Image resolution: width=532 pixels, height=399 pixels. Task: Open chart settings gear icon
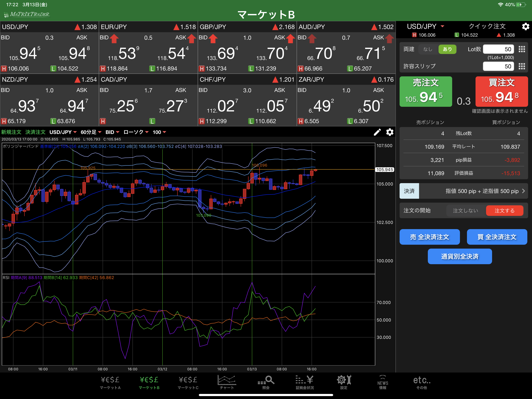(390, 132)
